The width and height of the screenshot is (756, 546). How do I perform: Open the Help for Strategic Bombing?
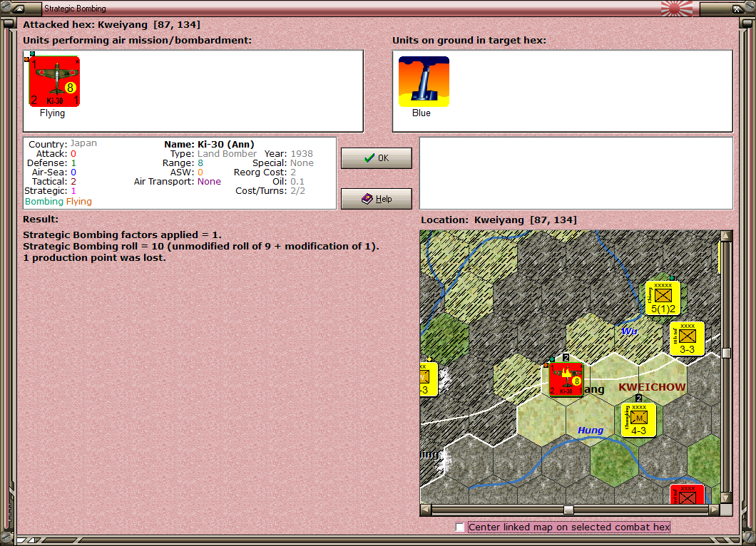click(377, 199)
